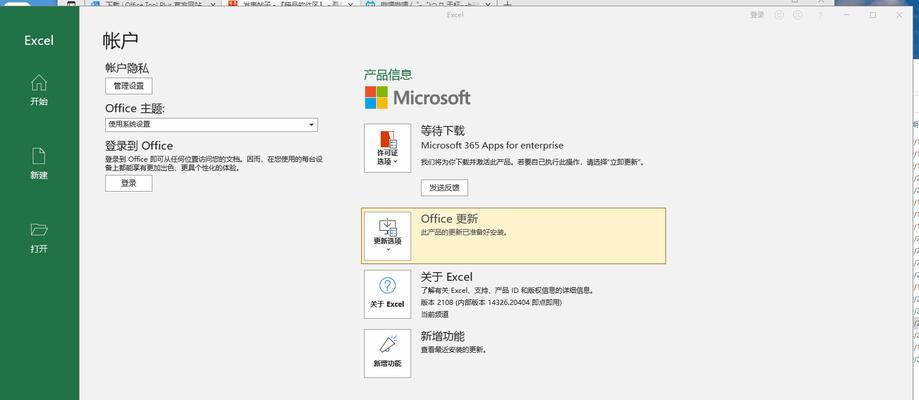Image resolution: width=919 pixels, height=400 pixels.
Task: Click the 管理设置 privacy button
Action: pos(128,86)
